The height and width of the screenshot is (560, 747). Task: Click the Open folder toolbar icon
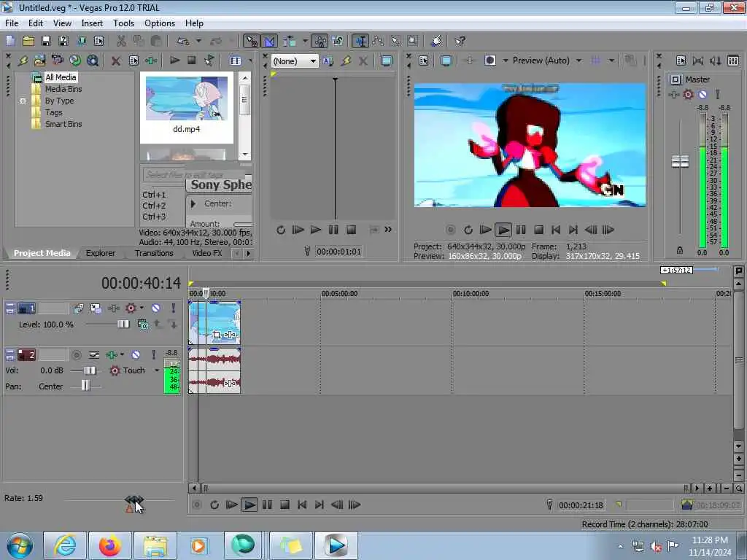pos(28,41)
